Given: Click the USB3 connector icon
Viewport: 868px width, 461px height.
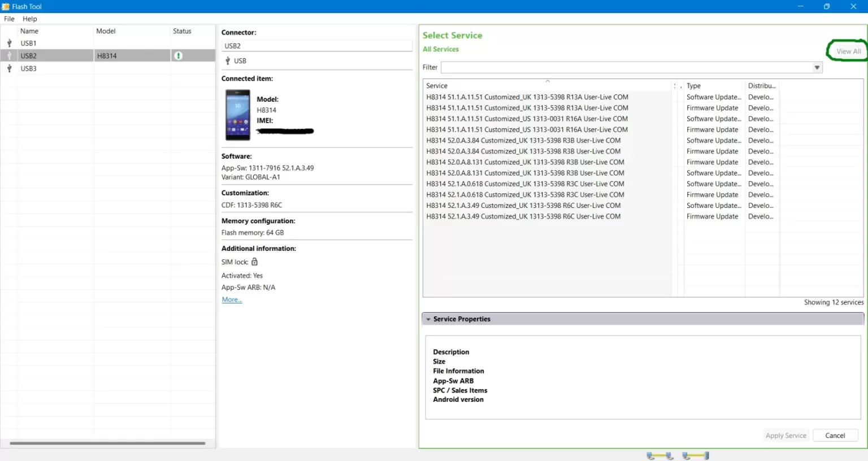Looking at the screenshot, I should click(9, 68).
